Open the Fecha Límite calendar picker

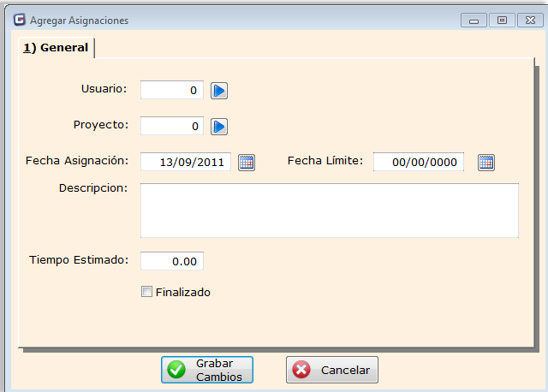click(486, 163)
